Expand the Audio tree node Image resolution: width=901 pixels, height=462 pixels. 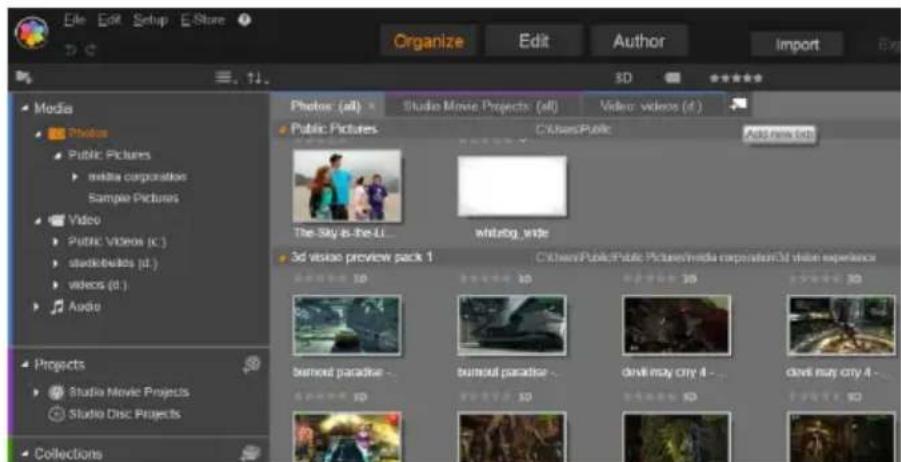[38, 307]
